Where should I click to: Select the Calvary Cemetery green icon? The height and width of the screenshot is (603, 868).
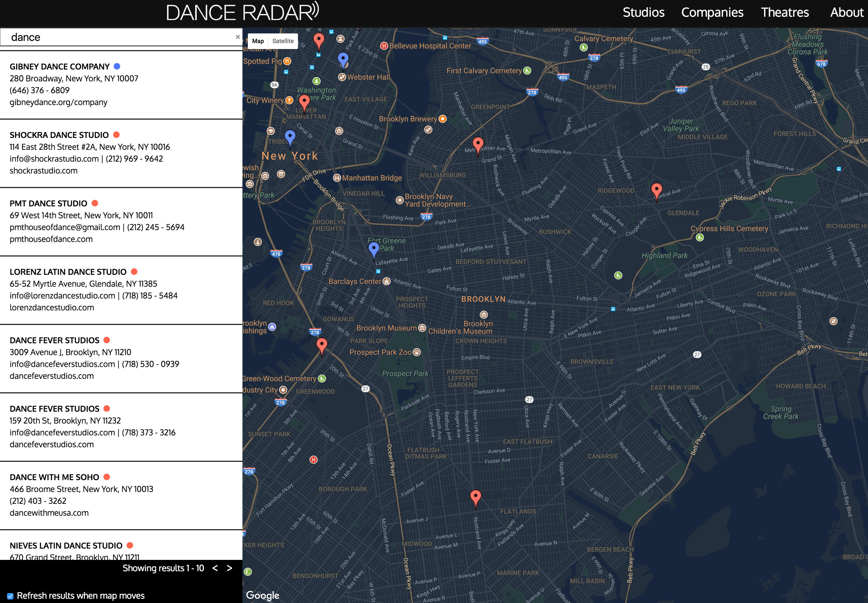(584, 48)
